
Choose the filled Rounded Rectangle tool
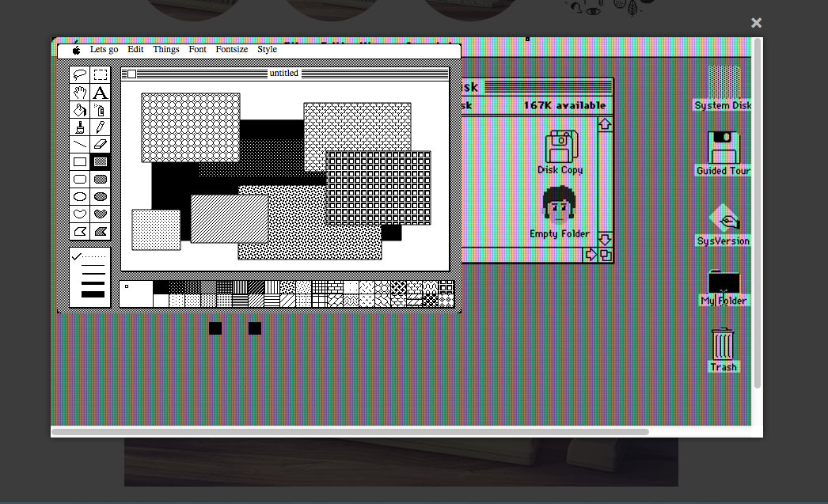coord(101,179)
